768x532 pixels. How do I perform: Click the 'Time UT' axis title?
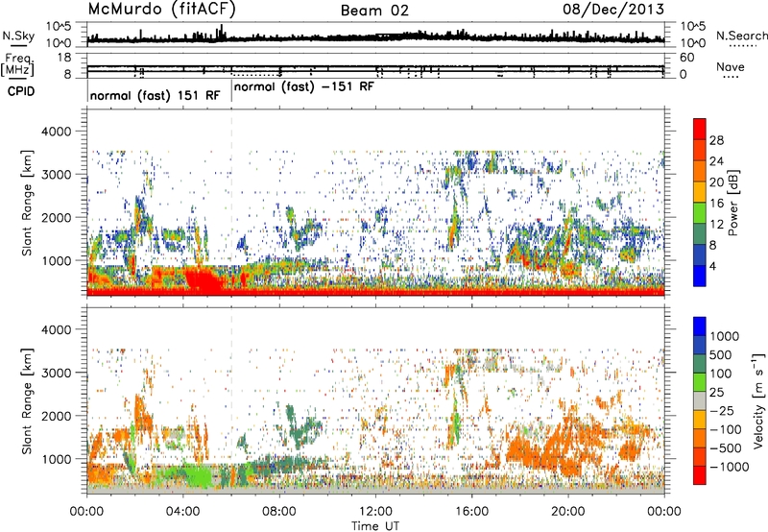(x=375, y=526)
